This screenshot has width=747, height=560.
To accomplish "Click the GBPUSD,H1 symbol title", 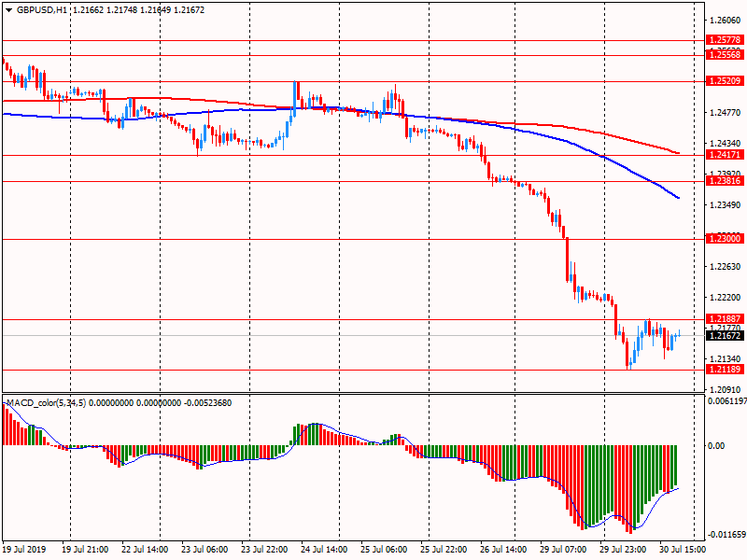I will click(x=42, y=10).
